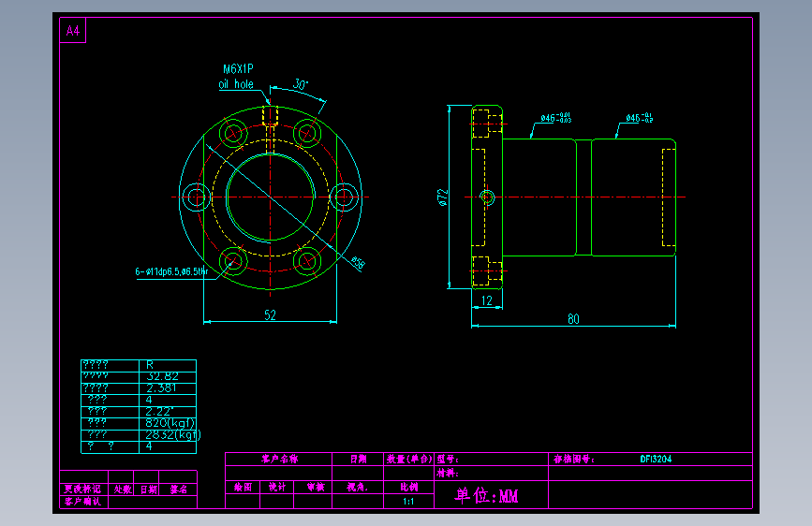Click the 客户名称 title block cell
Viewport: 812px width, 526px height.
(280, 459)
